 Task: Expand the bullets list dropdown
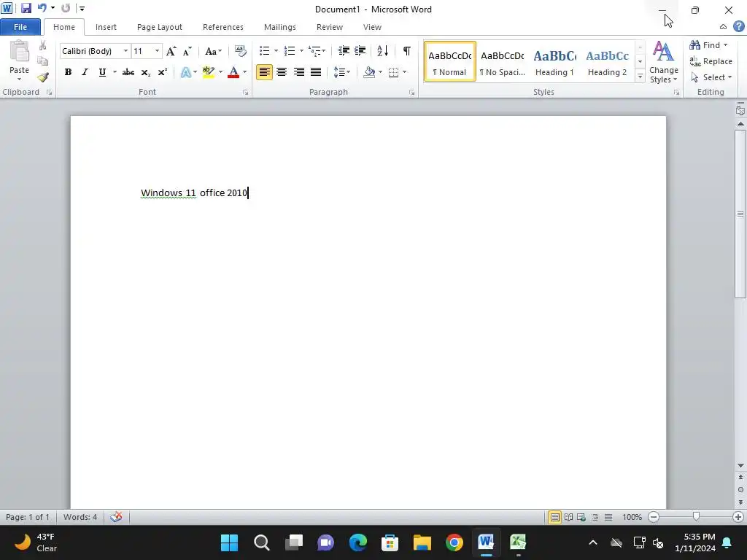click(276, 51)
